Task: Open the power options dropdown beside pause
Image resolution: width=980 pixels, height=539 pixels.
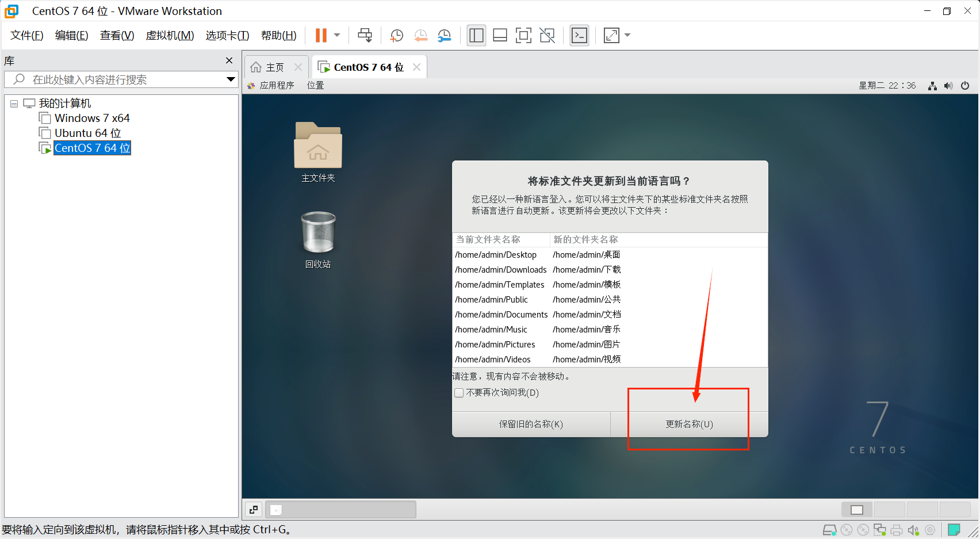Action: coord(337,35)
